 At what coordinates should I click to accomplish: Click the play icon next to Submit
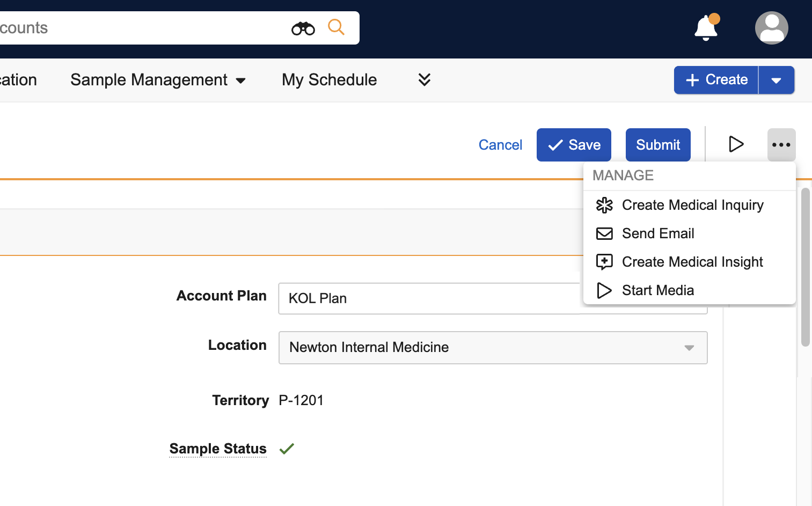click(736, 144)
